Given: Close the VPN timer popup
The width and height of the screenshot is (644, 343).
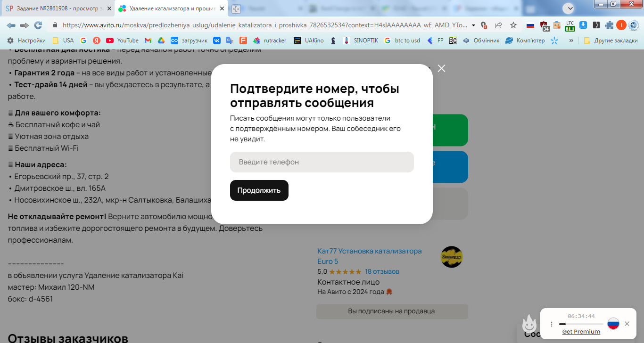Looking at the screenshot, I should point(627,324).
